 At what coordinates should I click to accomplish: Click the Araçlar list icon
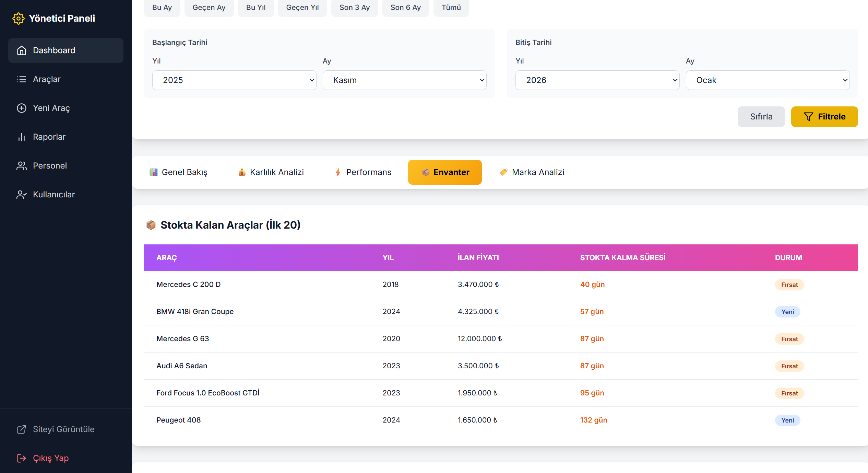pyautogui.click(x=22, y=79)
